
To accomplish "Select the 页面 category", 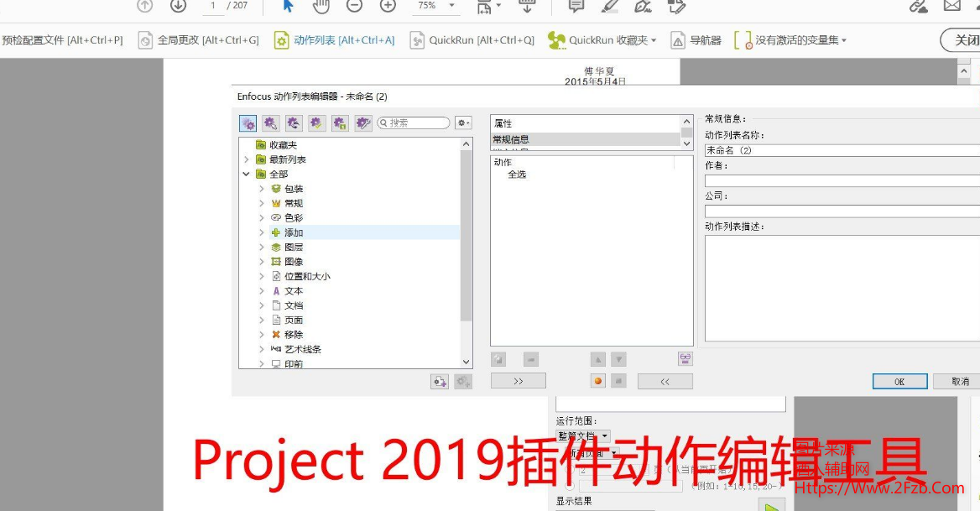I will pos(287,320).
